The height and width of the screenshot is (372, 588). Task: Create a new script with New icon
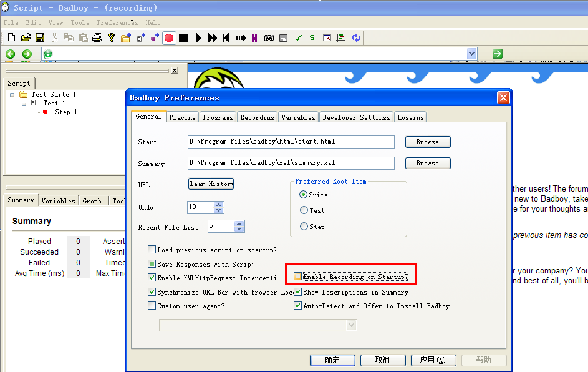click(x=12, y=37)
